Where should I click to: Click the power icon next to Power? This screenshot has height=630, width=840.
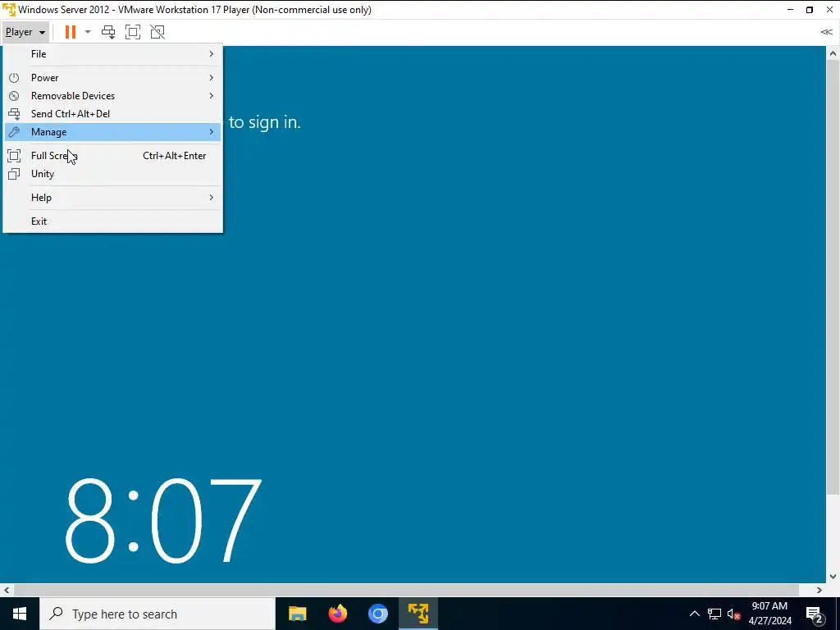[x=14, y=78]
